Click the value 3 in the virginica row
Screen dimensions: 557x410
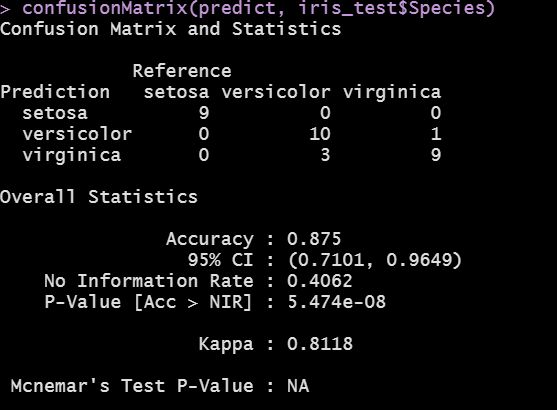(325, 155)
